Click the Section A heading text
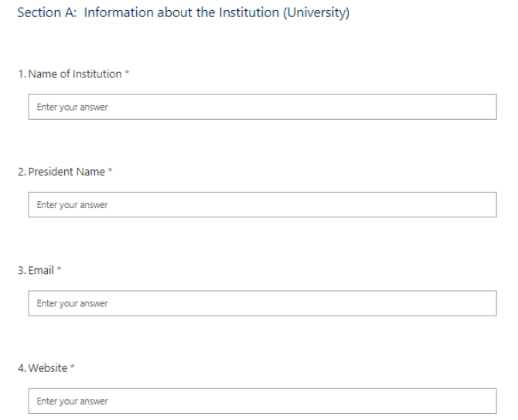518x420 pixels. coord(183,12)
